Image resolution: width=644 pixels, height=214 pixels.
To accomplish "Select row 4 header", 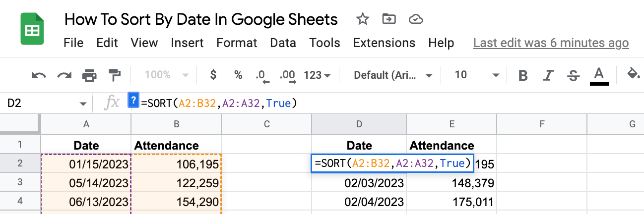I will 20,201.
